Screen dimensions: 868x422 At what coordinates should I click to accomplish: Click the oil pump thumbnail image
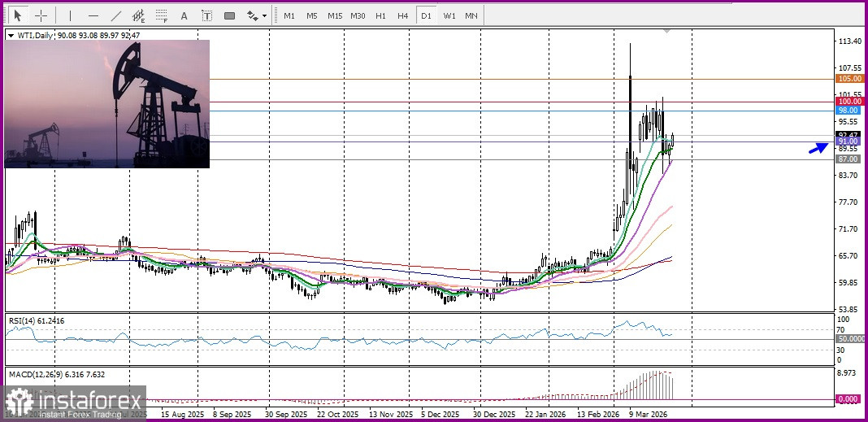[107, 104]
